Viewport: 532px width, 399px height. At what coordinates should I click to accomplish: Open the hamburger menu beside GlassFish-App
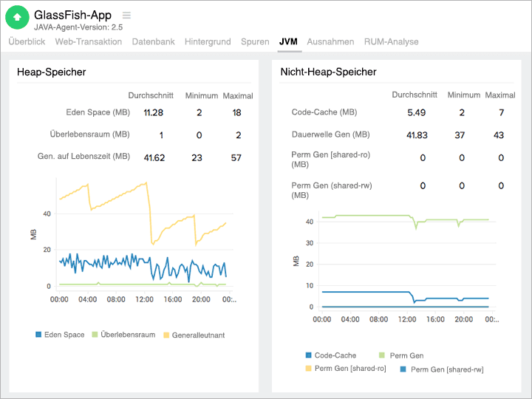126,16
